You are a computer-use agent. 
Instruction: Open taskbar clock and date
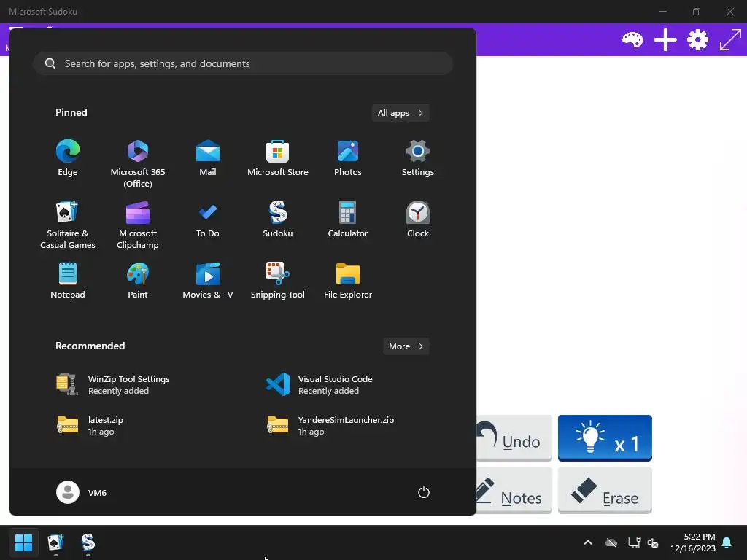[x=693, y=542]
